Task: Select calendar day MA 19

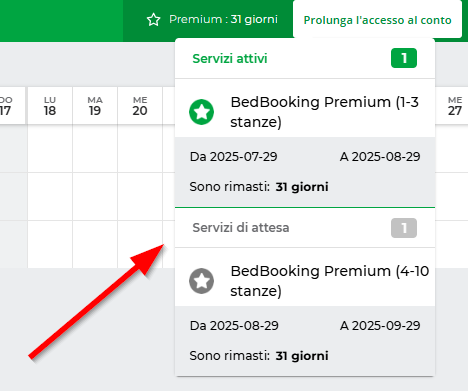Action: point(95,106)
